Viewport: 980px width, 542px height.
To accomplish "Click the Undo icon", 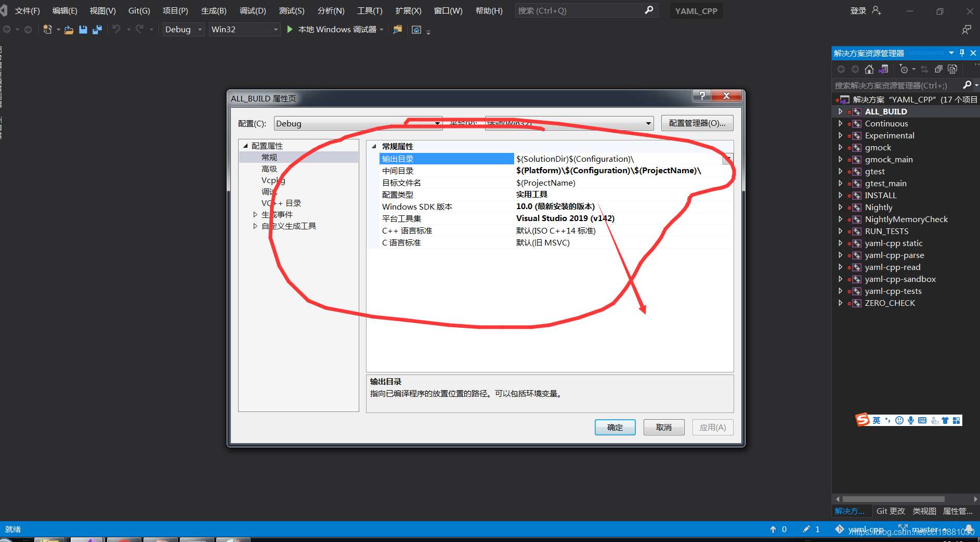I will click(x=116, y=29).
